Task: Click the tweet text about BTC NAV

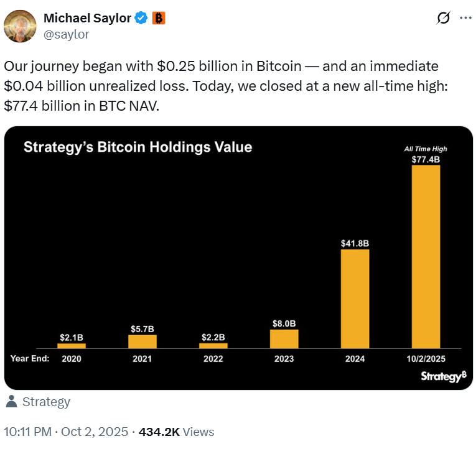Action: coord(221,86)
